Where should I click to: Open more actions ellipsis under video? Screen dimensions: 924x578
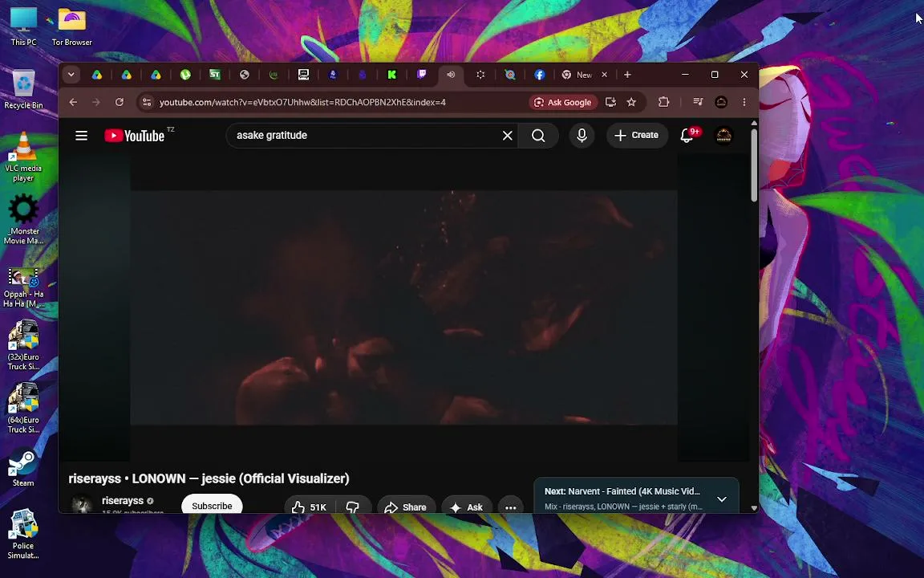(x=510, y=507)
